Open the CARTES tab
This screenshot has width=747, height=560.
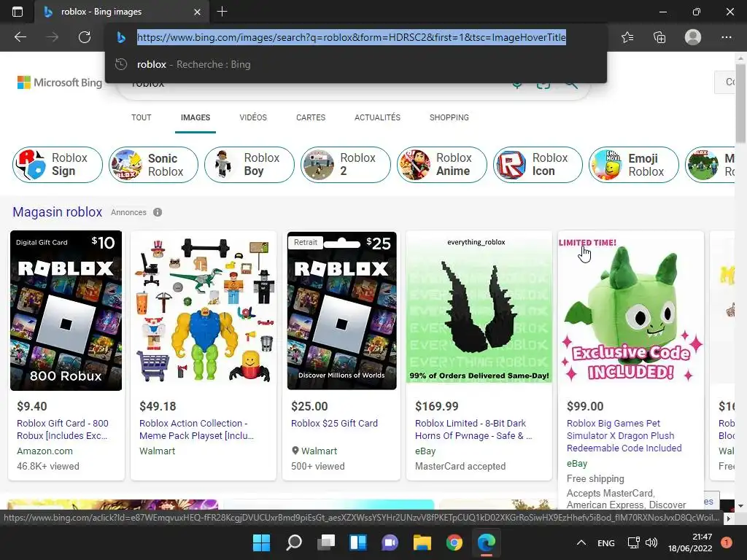pyautogui.click(x=311, y=117)
